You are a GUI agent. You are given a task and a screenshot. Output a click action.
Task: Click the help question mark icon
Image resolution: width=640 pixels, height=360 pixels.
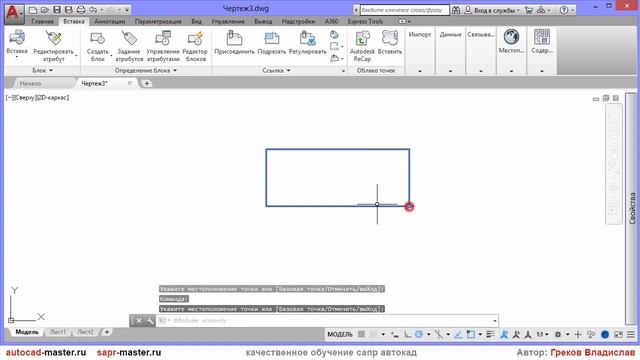(x=564, y=10)
